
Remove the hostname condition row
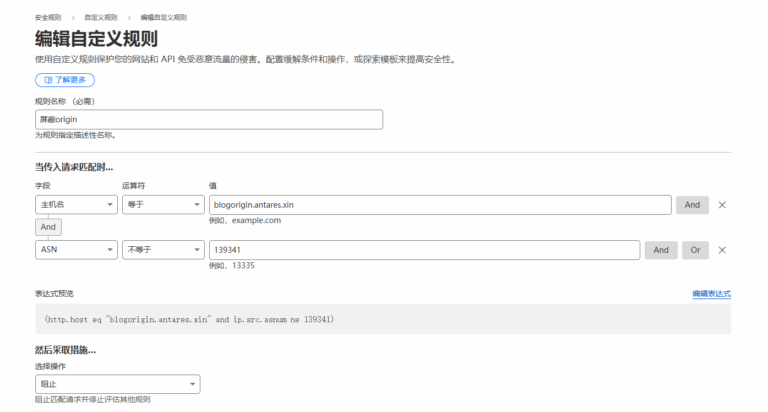pyautogui.click(x=722, y=205)
